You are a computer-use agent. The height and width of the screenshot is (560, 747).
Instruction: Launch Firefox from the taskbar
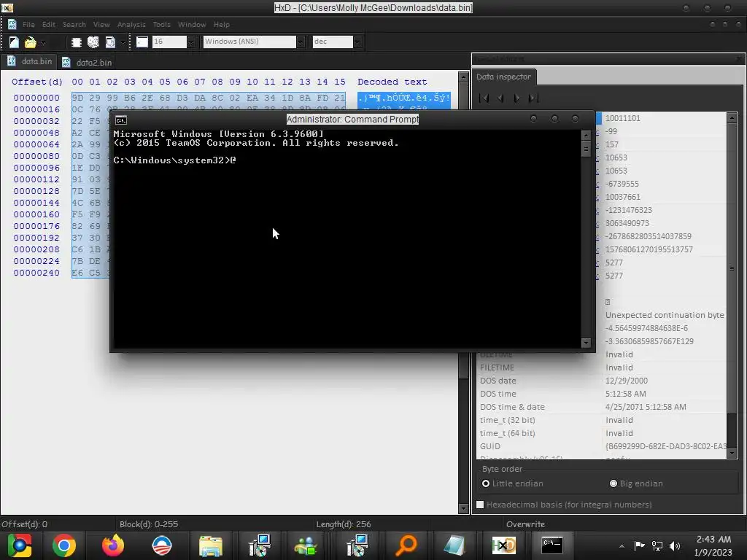click(113, 545)
